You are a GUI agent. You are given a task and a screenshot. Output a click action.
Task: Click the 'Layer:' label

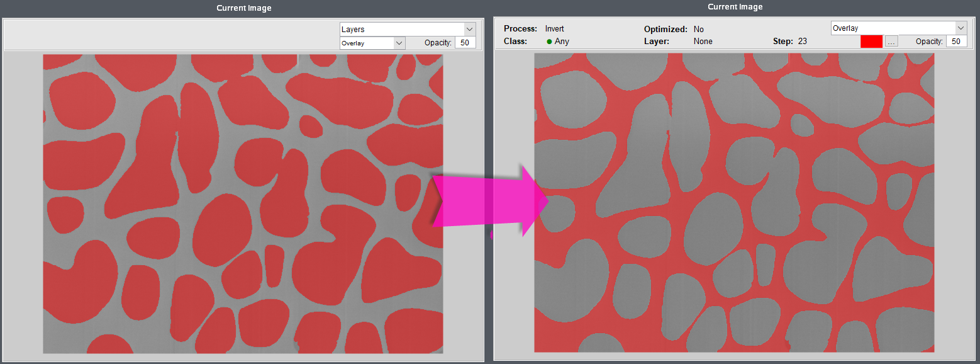pyautogui.click(x=657, y=42)
